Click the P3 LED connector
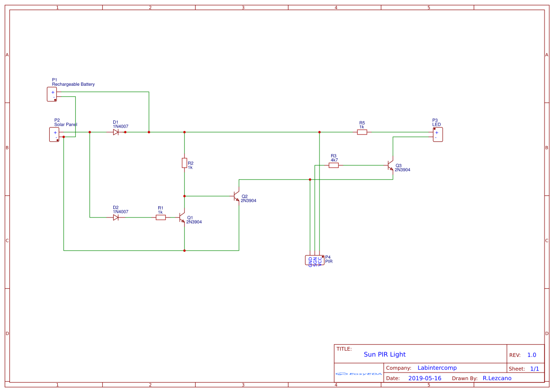554x392 pixels. 438,135
